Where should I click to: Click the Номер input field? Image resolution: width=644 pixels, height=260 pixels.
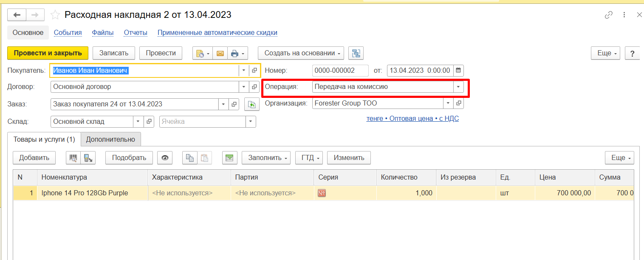coord(340,70)
